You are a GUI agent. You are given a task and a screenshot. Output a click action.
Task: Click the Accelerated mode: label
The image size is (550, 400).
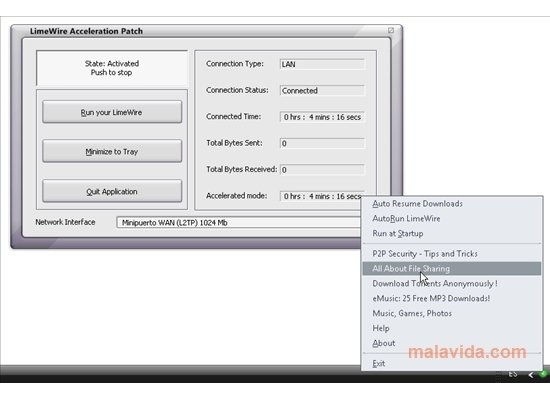pos(236,196)
